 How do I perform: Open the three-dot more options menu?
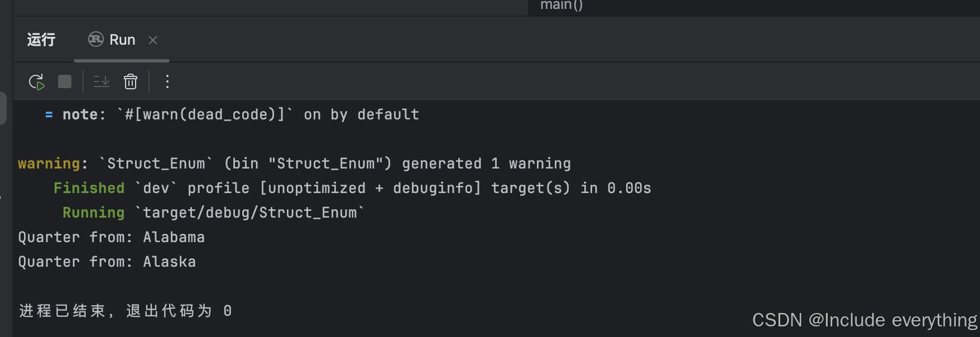pyautogui.click(x=167, y=82)
